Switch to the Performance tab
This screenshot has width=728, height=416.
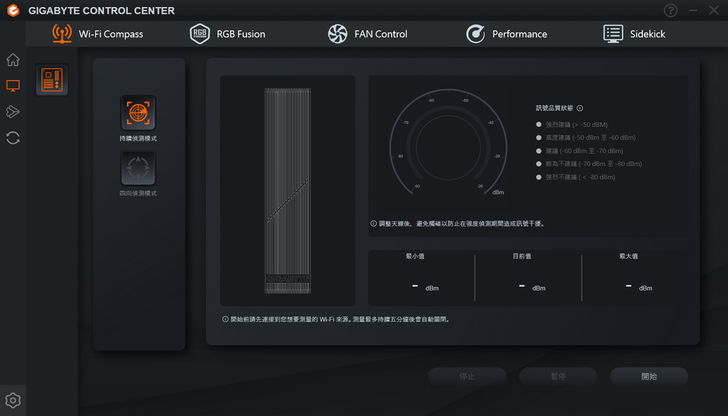click(x=506, y=34)
